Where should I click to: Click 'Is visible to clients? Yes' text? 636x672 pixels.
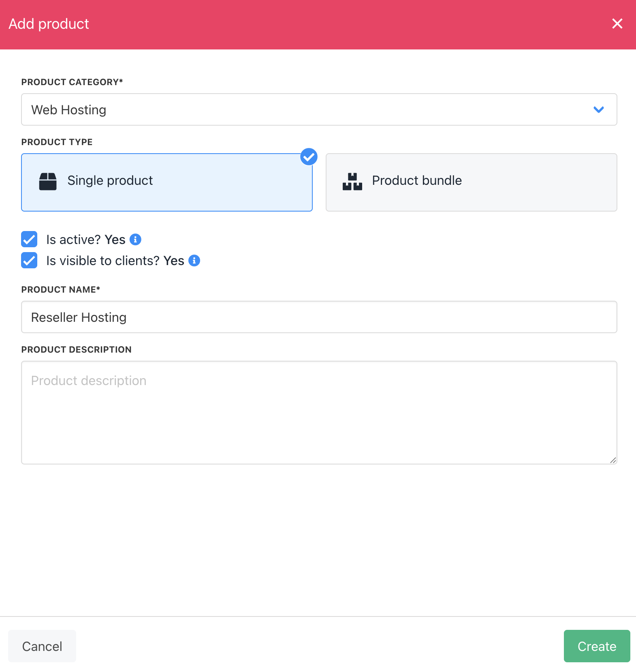[115, 261]
